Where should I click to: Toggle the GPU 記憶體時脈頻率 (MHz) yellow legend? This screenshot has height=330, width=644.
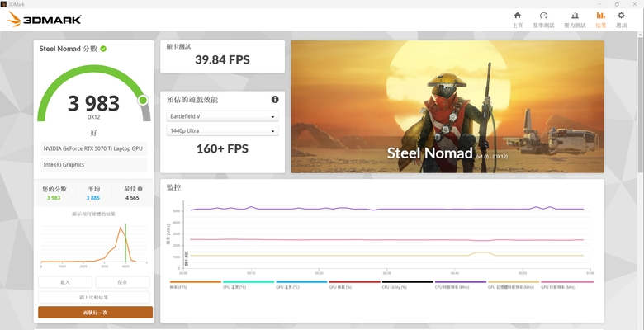coord(514,285)
